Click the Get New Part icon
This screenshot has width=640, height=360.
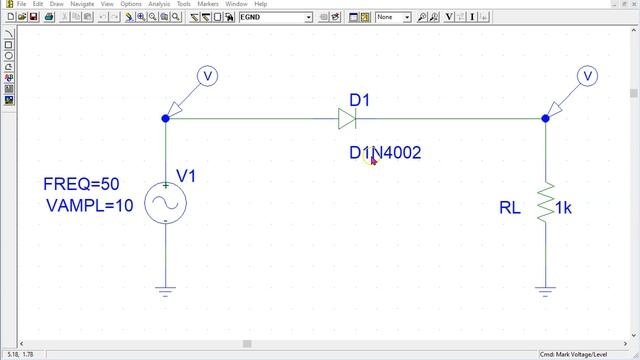229,17
